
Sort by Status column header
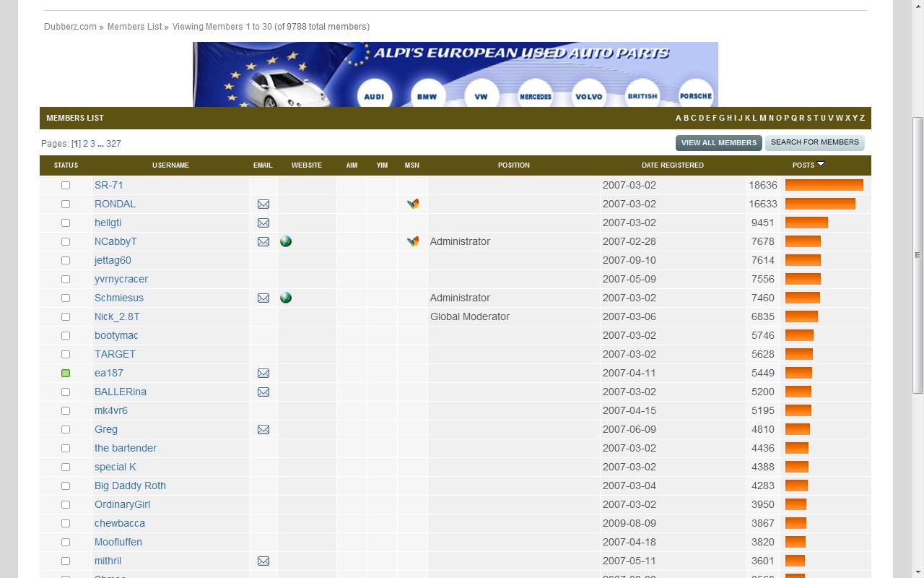(x=66, y=165)
